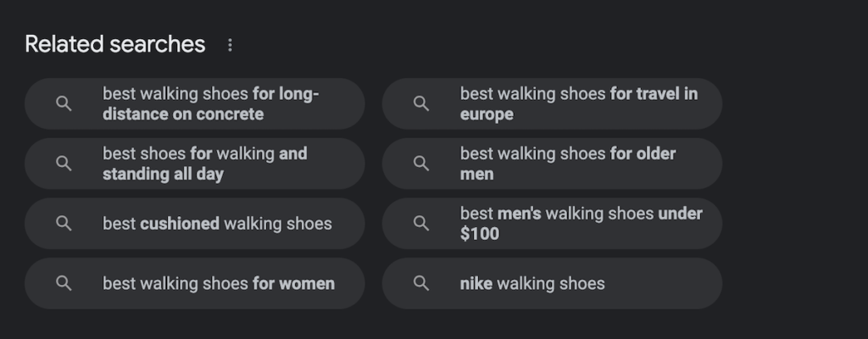Open 'best walking shoes for long-distance on concrete'
Image resolution: width=868 pixels, height=339 pixels.
(195, 103)
